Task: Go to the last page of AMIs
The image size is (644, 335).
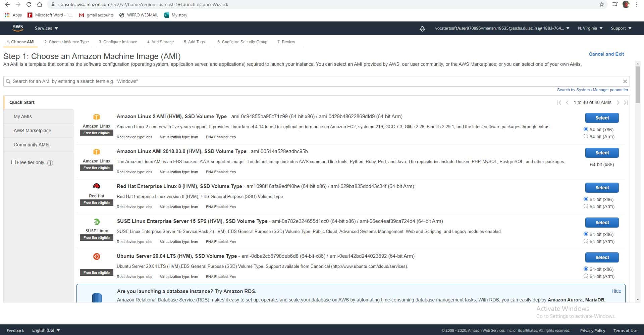Action: point(626,102)
